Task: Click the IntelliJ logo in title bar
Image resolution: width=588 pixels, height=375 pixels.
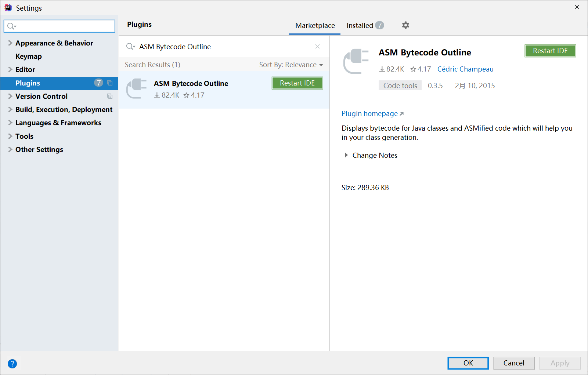Action: click(8, 8)
